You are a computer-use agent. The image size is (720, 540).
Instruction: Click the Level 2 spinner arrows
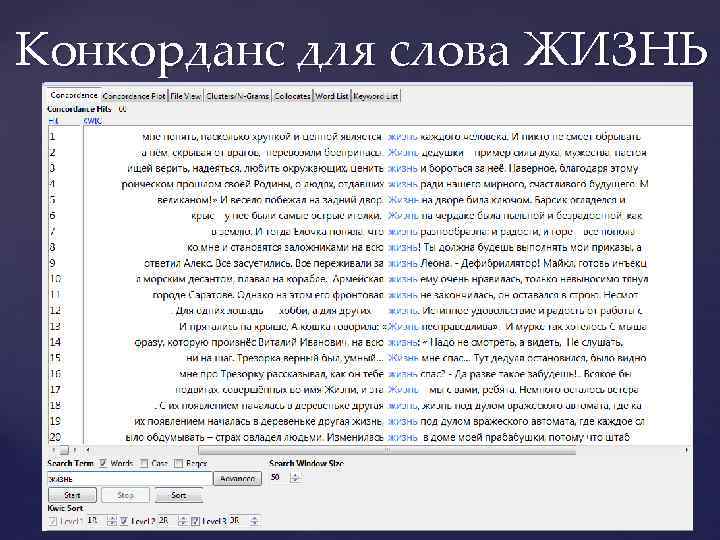182,521
